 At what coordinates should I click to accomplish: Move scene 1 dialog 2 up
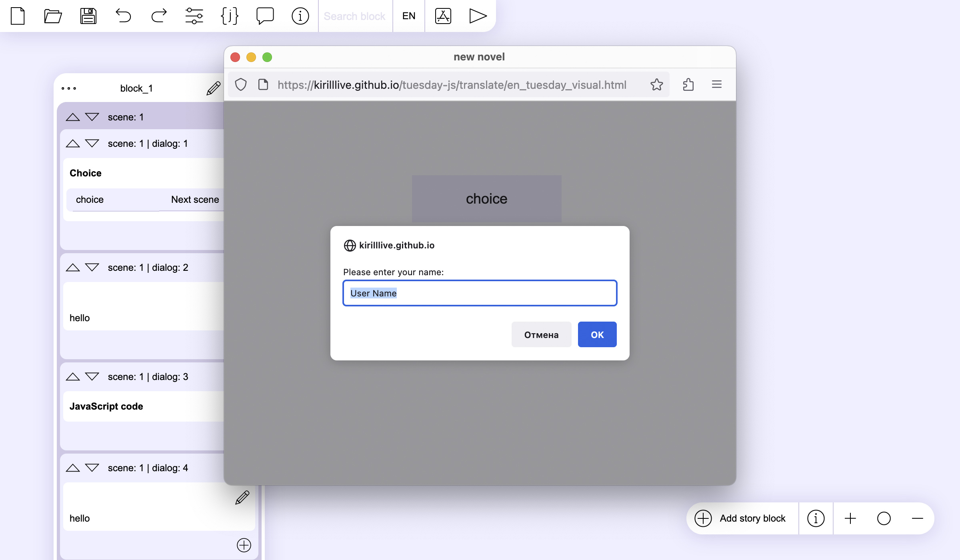tap(73, 268)
